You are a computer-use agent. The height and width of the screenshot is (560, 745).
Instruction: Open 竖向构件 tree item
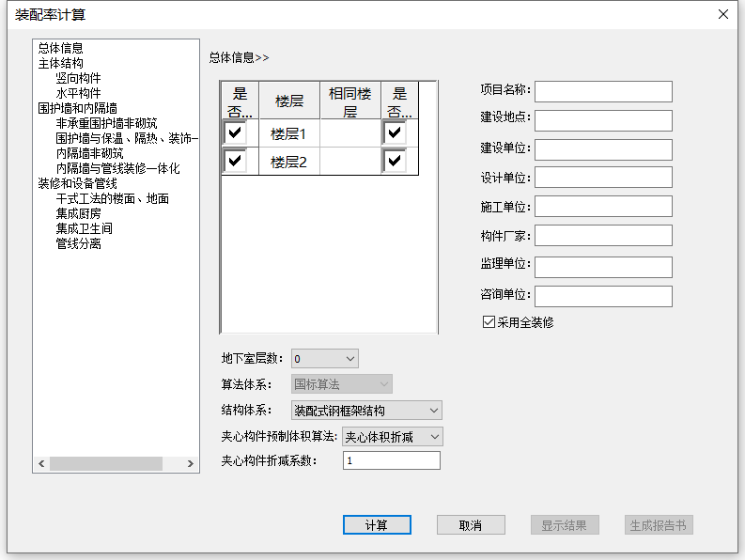(78, 78)
